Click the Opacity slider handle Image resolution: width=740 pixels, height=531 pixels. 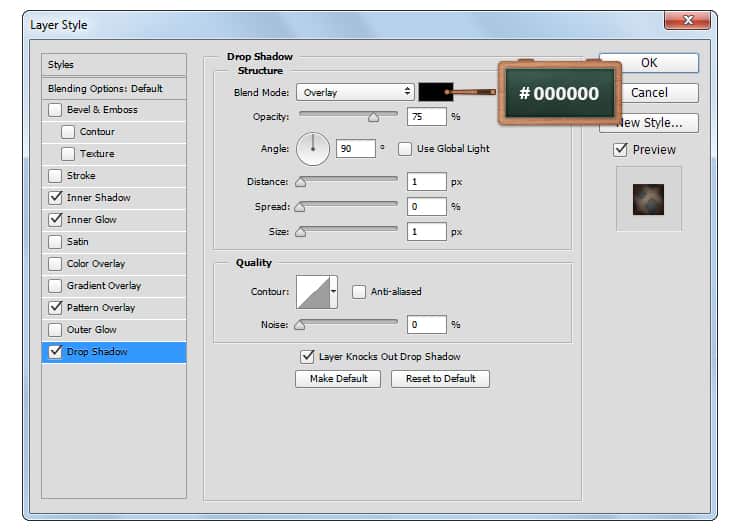tap(373, 118)
